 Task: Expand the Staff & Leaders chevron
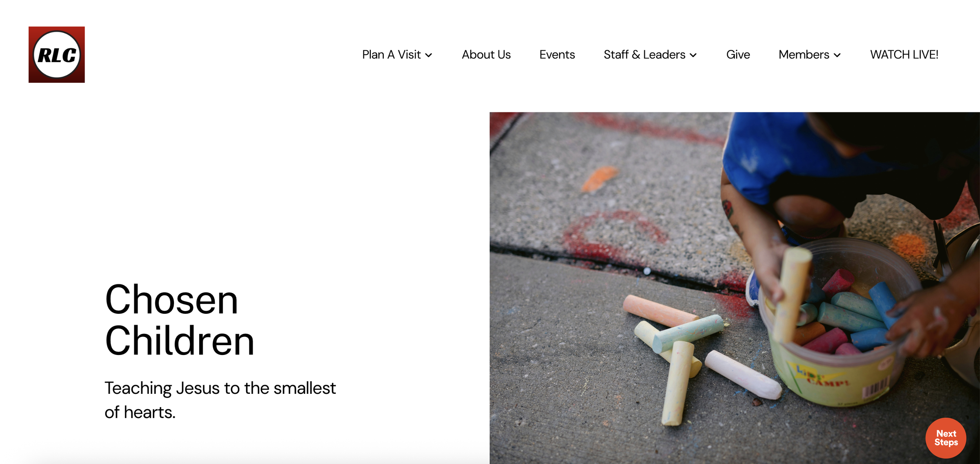point(693,55)
